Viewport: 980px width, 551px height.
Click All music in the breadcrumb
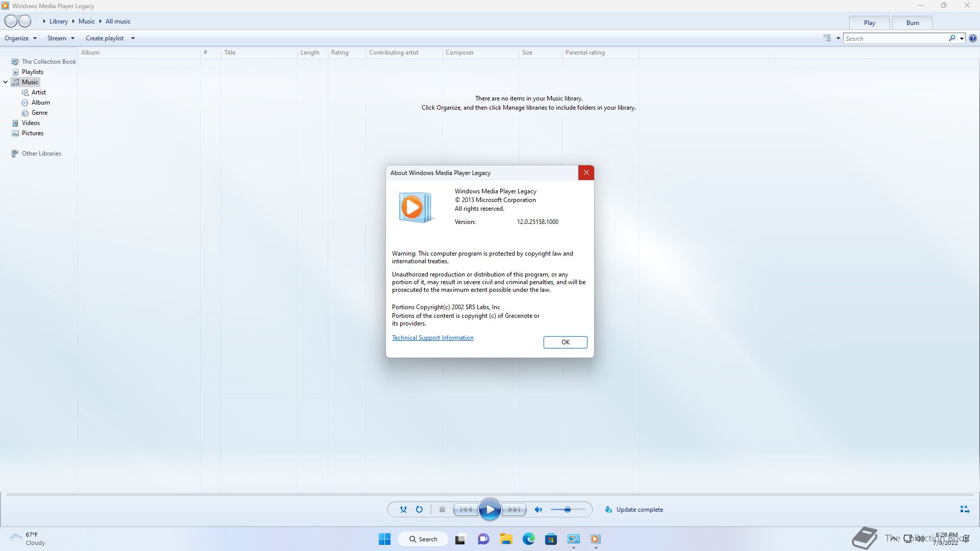tap(118, 21)
